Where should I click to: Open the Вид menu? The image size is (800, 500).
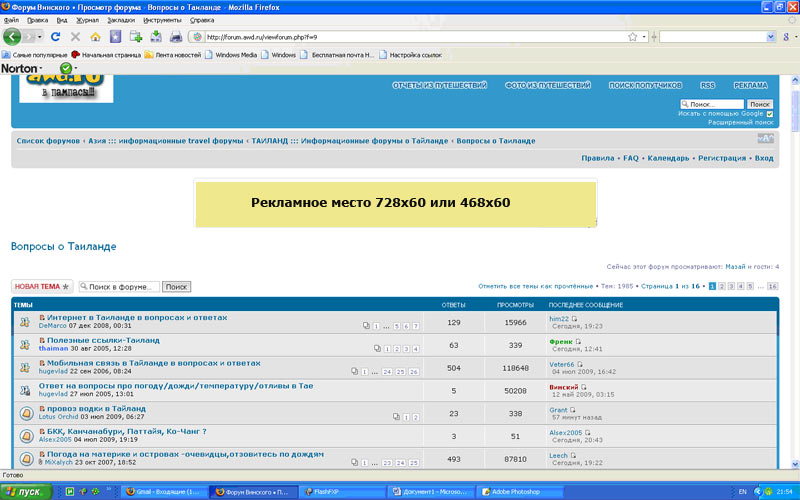[62, 20]
